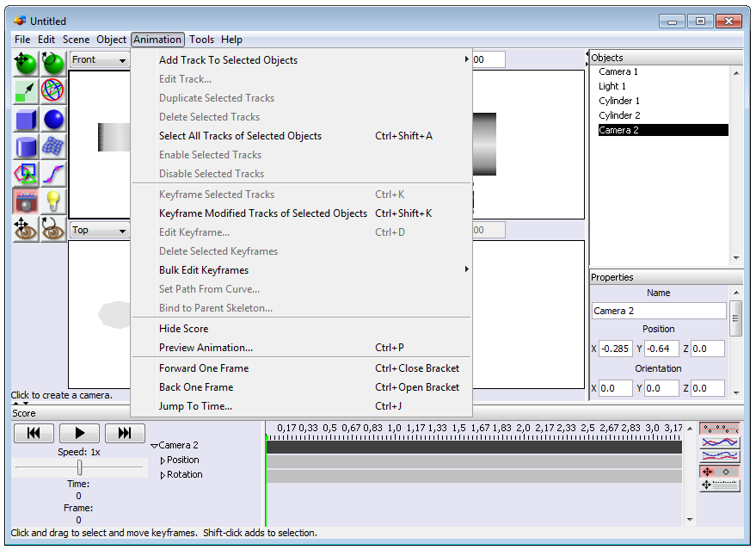Choose the Create Cube tool
Screen dimensions: 756x556
coord(26,119)
